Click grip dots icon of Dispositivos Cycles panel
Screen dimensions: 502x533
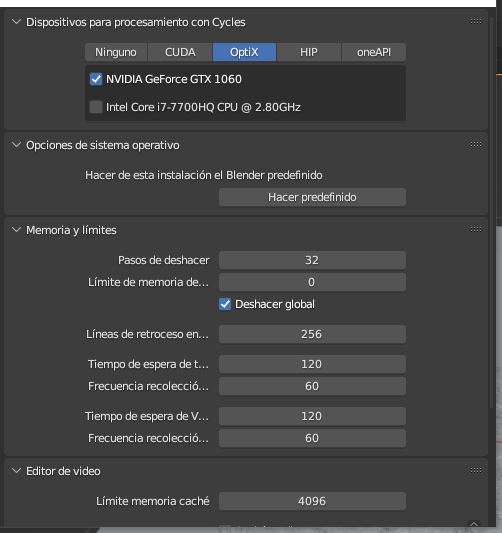[x=476, y=21]
